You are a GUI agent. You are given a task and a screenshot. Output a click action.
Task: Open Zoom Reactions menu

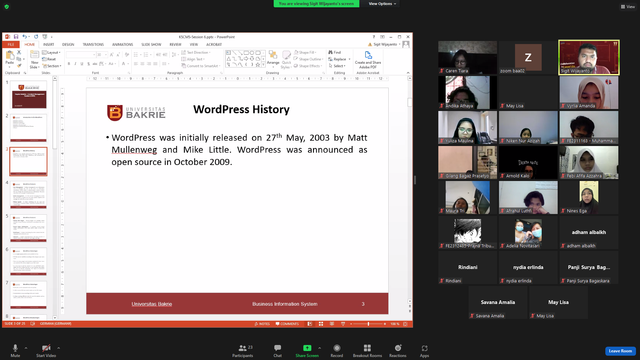[x=398, y=350]
